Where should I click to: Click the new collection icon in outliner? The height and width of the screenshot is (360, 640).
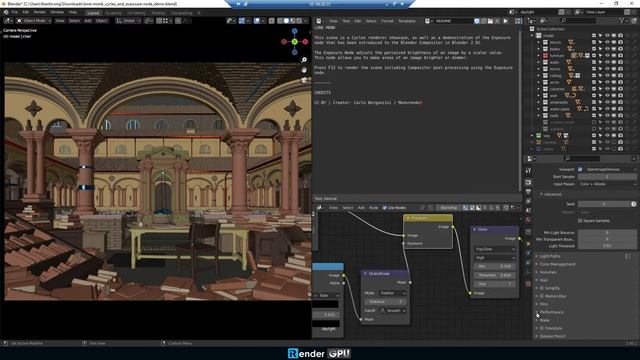click(x=633, y=20)
